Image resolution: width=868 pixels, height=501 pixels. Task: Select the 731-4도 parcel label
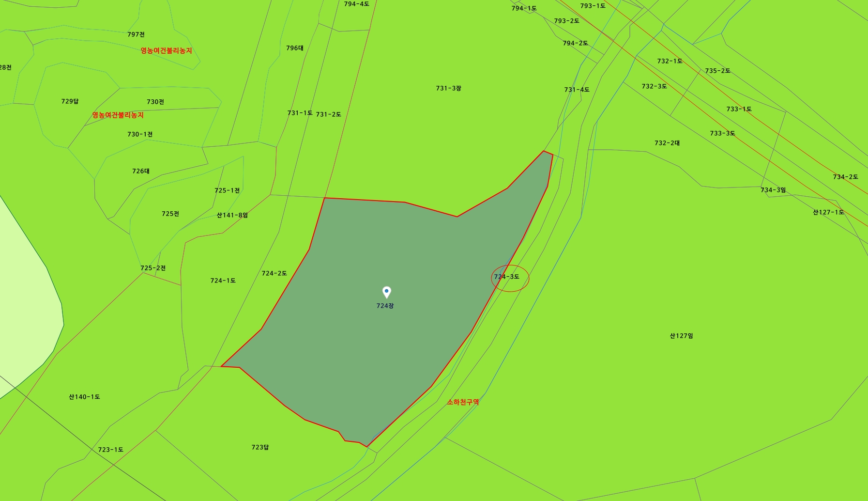[x=577, y=90]
